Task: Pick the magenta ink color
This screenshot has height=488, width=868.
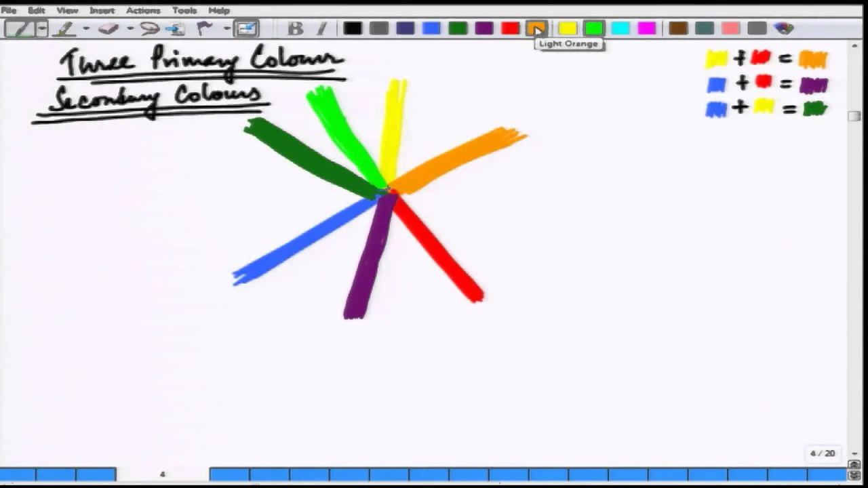Action: pyautogui.click(x=647, y=28)
